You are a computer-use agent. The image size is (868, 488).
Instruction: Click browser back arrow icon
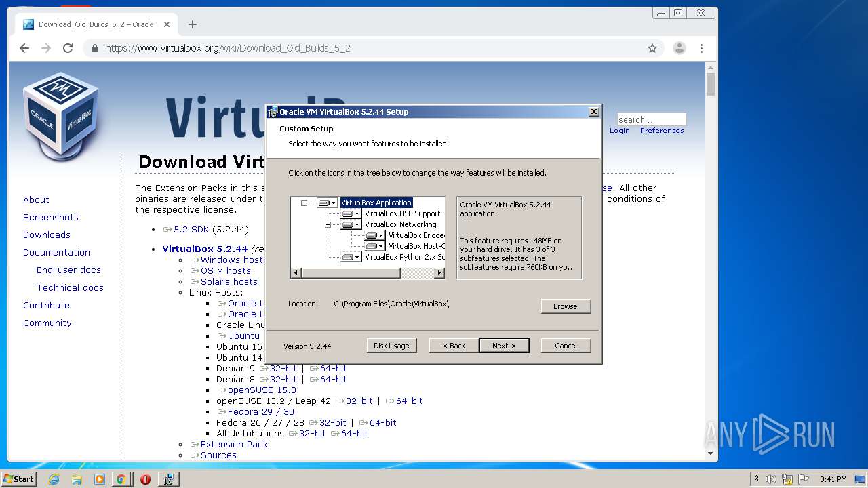[24, 48]
